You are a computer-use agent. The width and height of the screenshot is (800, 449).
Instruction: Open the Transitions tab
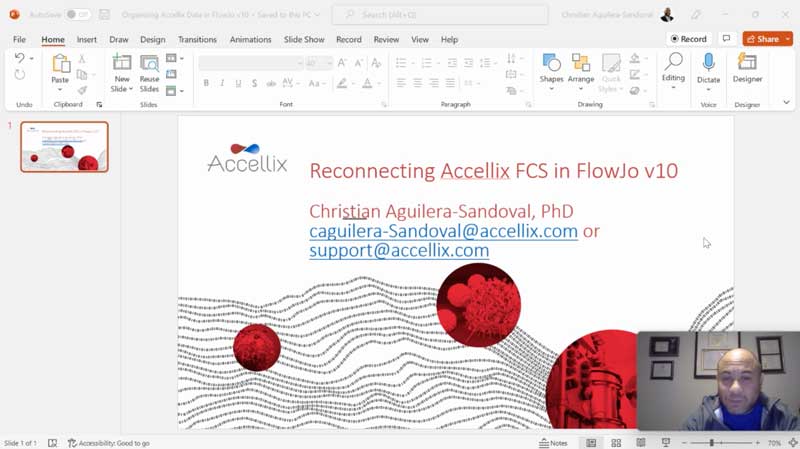tap(197, 39)
